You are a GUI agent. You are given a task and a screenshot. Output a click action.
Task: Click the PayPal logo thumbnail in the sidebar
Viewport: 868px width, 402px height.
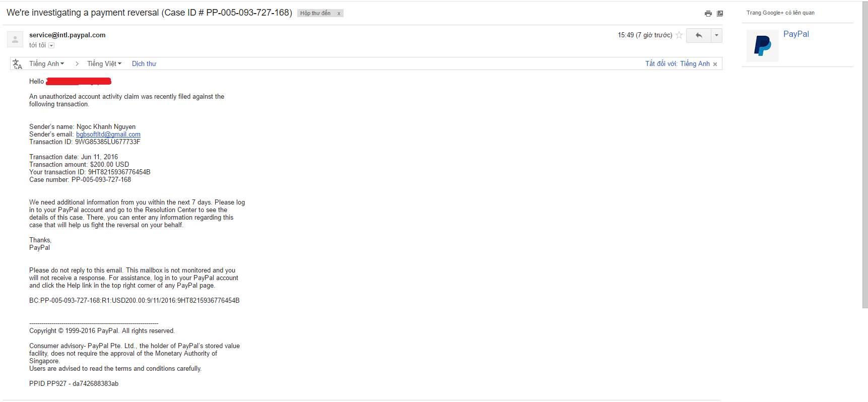[763, 46]
